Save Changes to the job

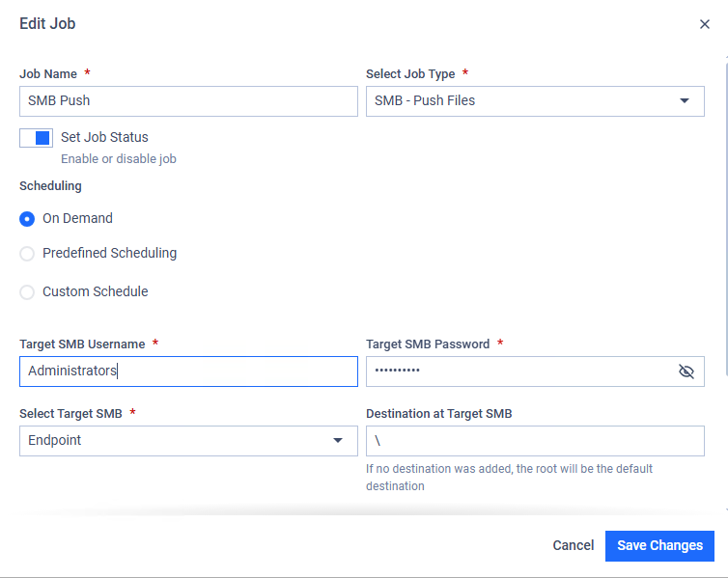659,546
